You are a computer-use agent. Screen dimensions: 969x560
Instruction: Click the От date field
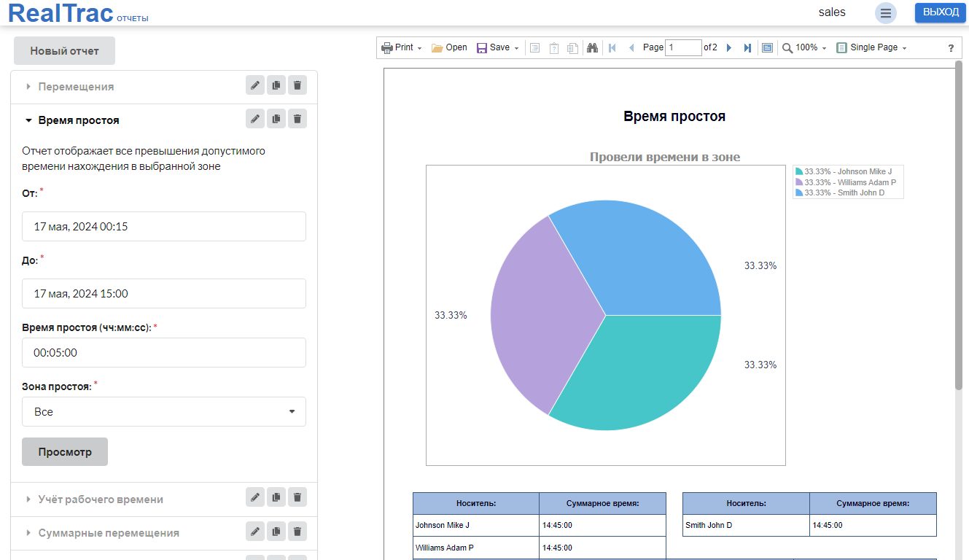click(x=164, y=226)
